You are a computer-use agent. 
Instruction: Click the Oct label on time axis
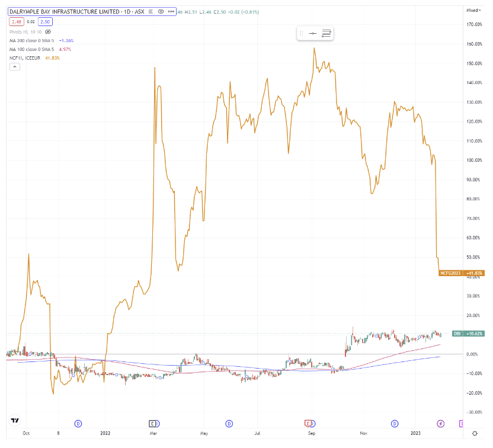(x=26, y=433)
